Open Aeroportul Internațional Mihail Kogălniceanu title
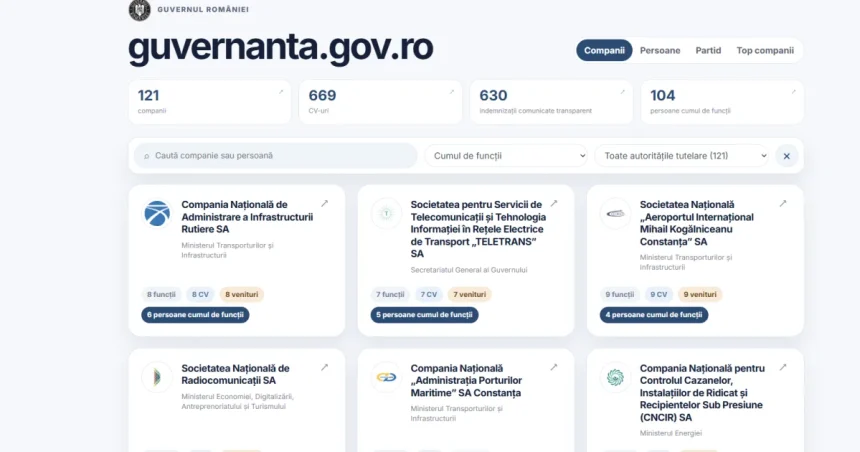This screenshot has width=860, height=452. click(x=697, y=223)
